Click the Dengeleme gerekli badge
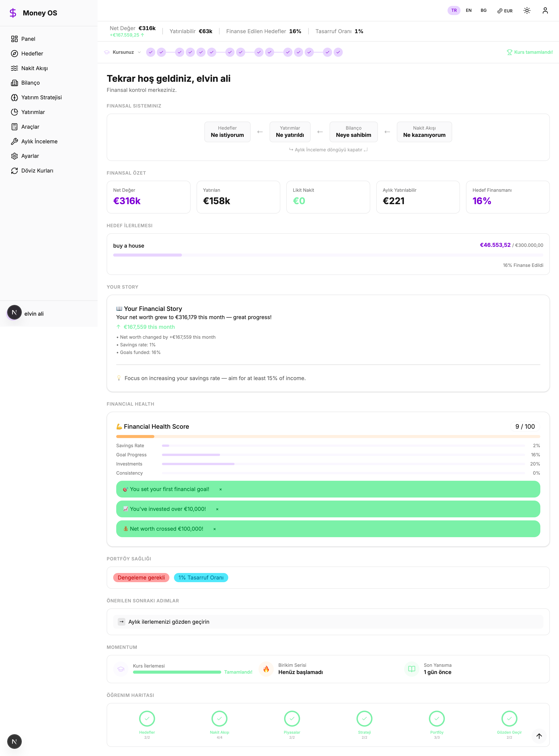 point(141,578)
